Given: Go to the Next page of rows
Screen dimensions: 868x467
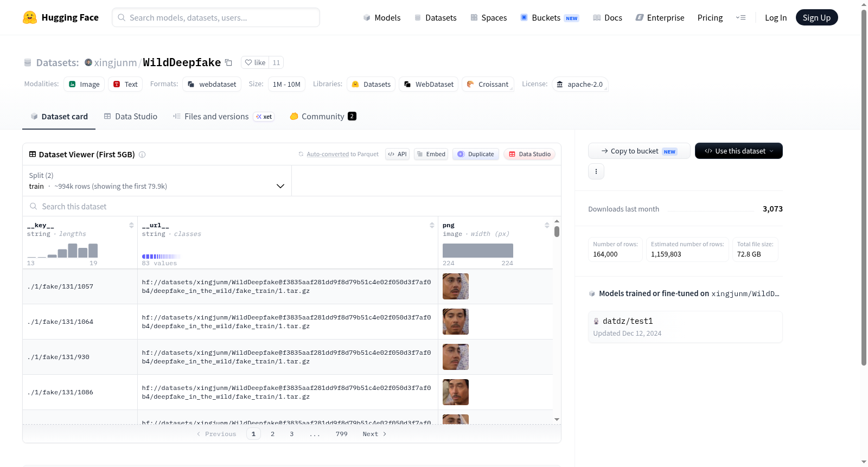Looking at the screenshot, I should 374,434.
